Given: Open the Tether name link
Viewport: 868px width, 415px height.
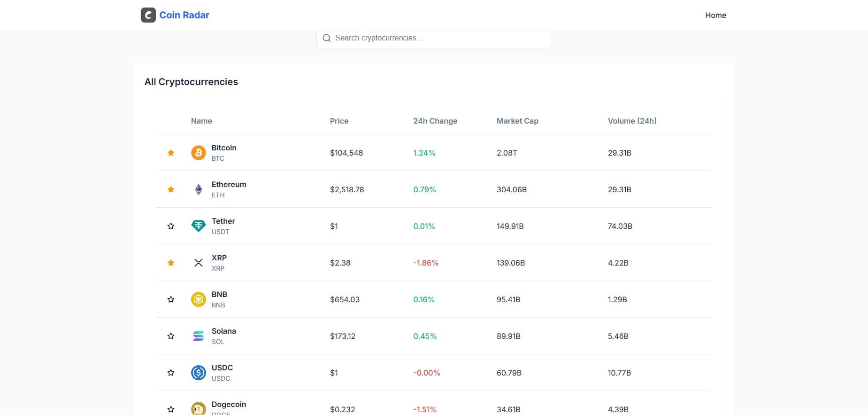Looking at the screenshot, I should click(x=223, y=221).
